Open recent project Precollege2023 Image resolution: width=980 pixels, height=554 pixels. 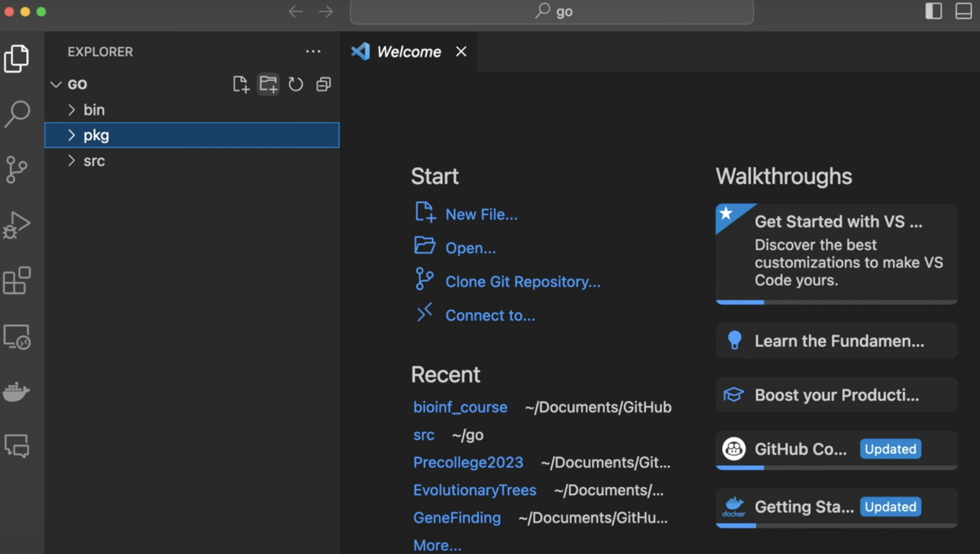[468, 462]
